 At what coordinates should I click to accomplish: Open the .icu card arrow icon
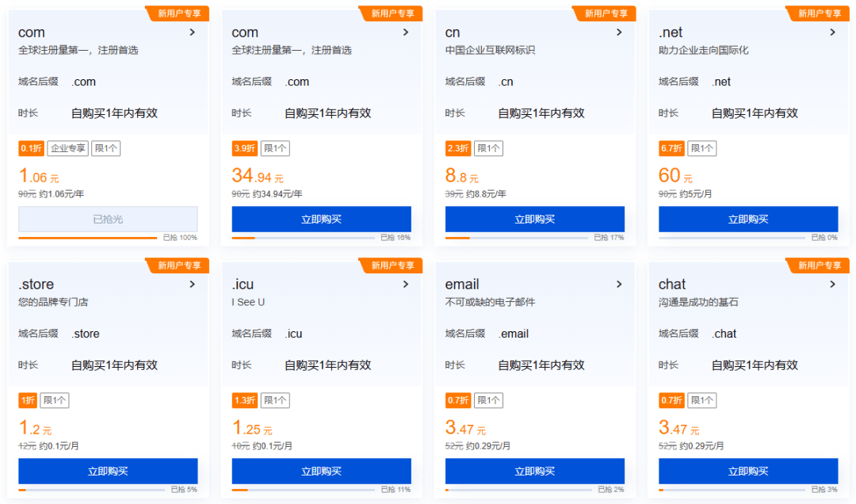[406, 284]
